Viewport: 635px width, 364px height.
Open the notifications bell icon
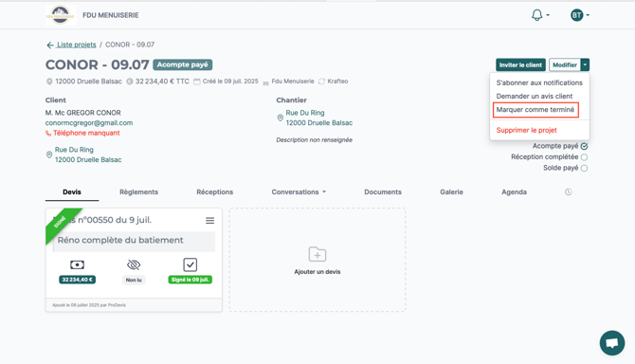536,15
